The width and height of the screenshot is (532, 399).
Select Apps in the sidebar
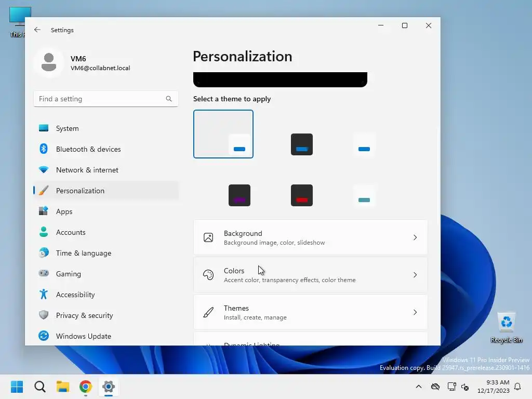106,211
